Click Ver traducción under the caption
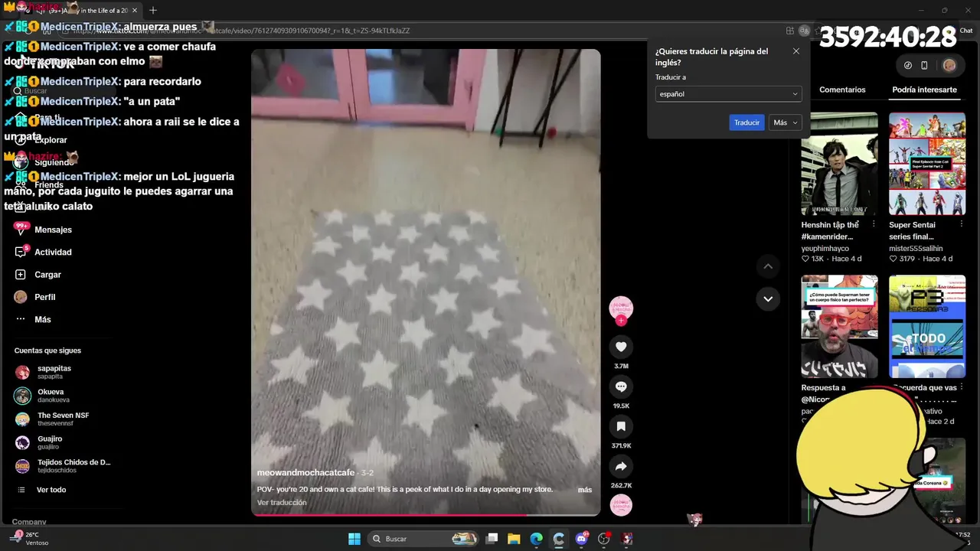Viewport: 980px width, 551px height. [282, 503]
